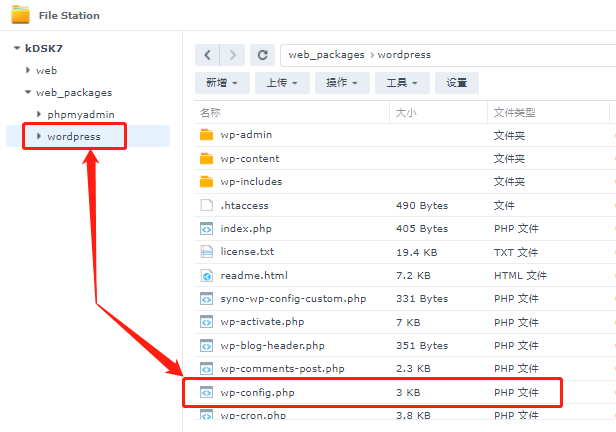This screenshot has height=432, width=616.
Task: Select the web folder label in tree
Action: tap(46, 71)
